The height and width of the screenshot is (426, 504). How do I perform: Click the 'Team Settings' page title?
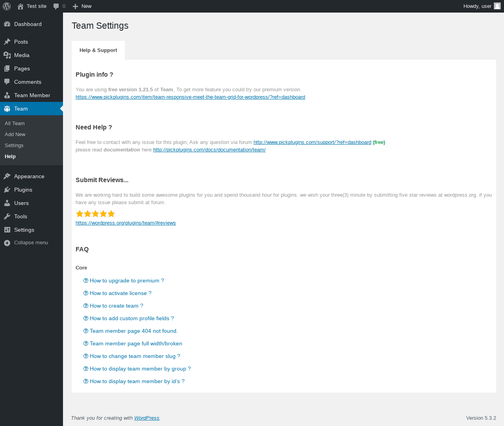coord(100,26)
